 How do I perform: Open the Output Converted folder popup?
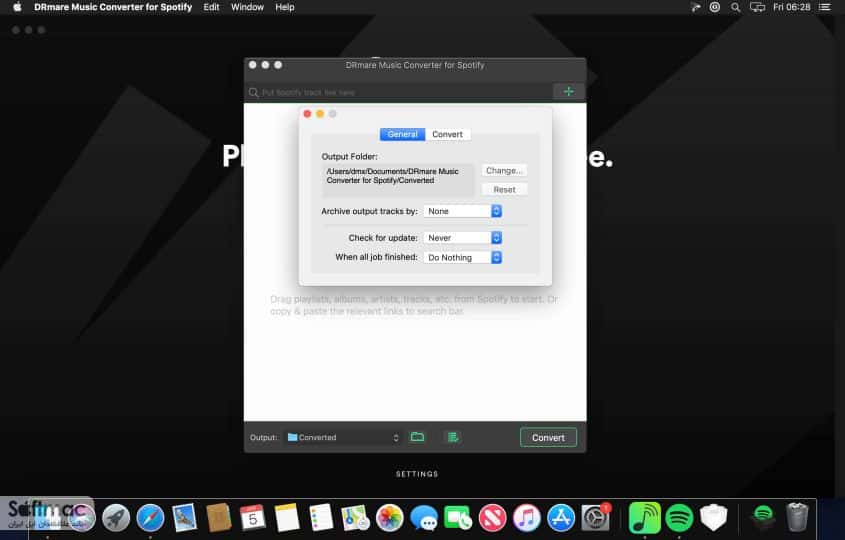(343, 437)
